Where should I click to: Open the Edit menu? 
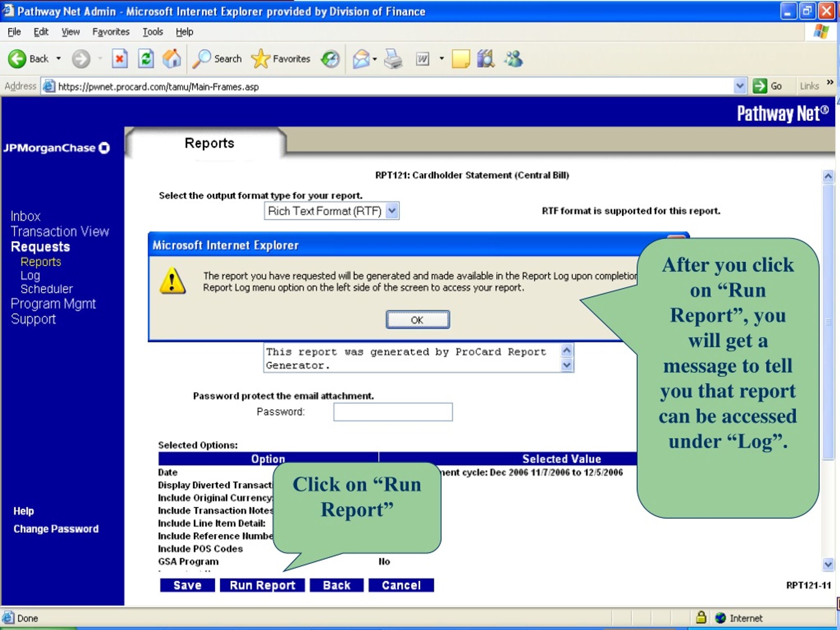click(x=41, y=32)
